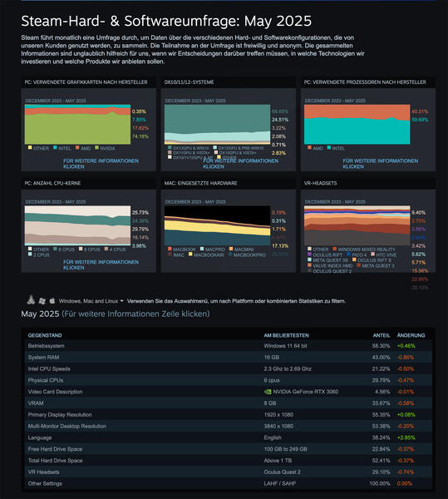Click the META QUEST 3 legend swatch
The width and height of the screenshot is (448, 499).
click(358, 265)
